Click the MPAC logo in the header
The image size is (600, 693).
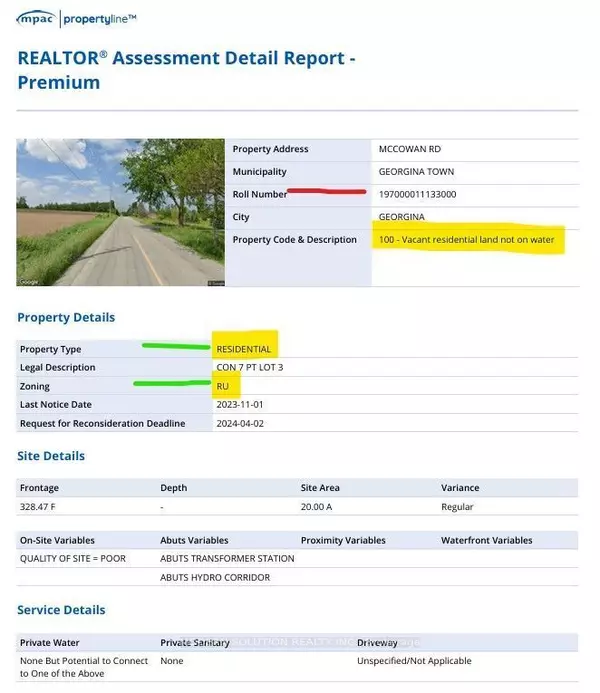tap(36, 18)
